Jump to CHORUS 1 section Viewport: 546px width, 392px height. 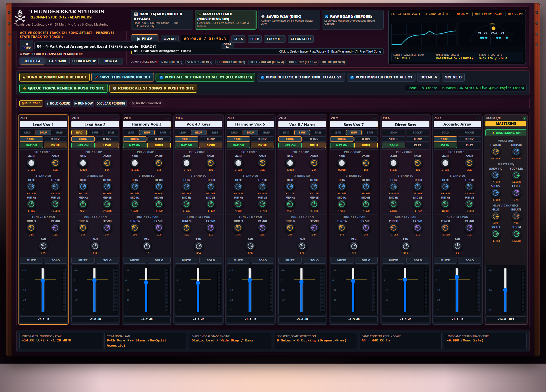(231, 62)
